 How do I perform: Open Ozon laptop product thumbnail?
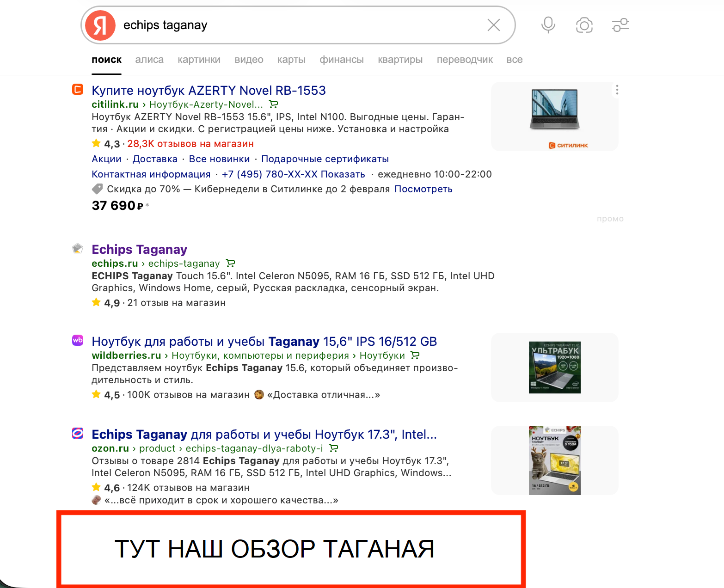click(554, 460)
